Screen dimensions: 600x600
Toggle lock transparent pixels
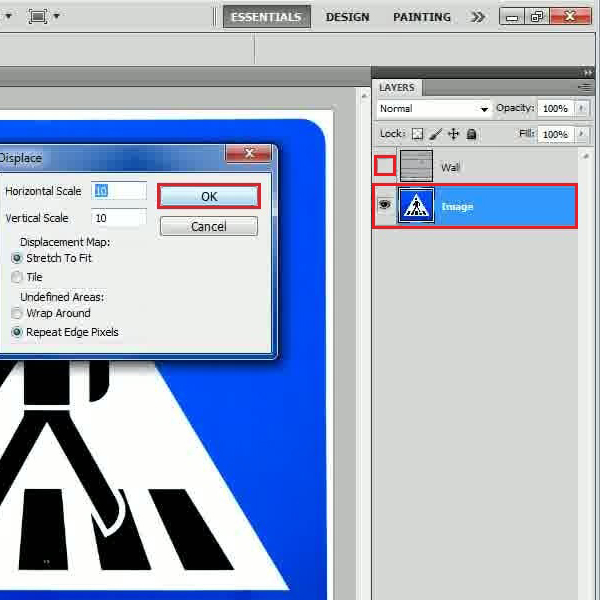click(417, 134)
